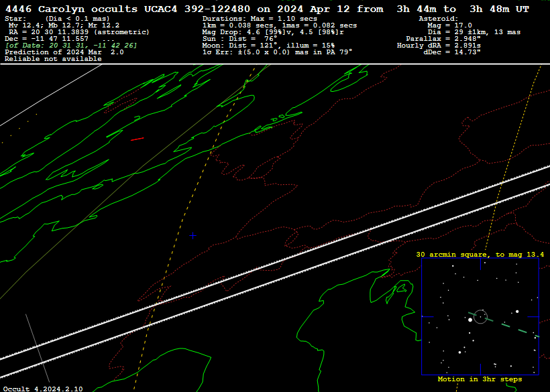Image resolution: width=550 pixels, height=392 pixels.
Task: Click the 'dDec = 14.73"' value
Action: coord(452,52)
